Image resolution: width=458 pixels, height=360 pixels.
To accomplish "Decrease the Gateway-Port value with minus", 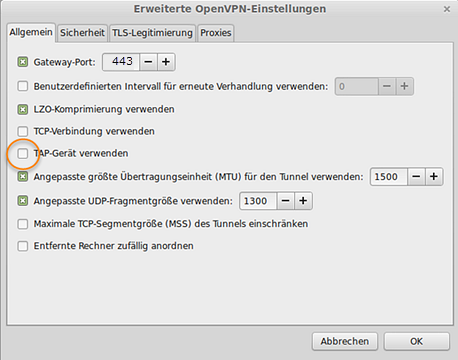I will [x=148, y=62].
